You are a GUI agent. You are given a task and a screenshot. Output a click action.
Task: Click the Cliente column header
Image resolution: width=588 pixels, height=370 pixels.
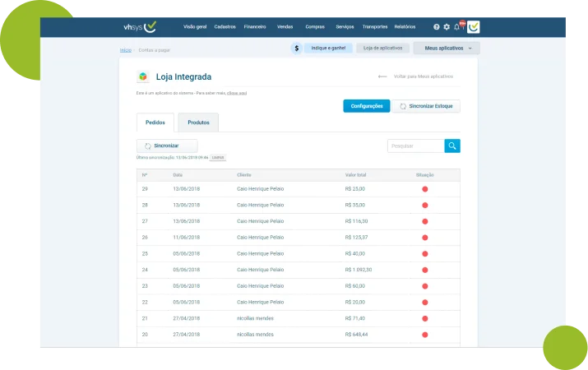click(x=244, y=175)
